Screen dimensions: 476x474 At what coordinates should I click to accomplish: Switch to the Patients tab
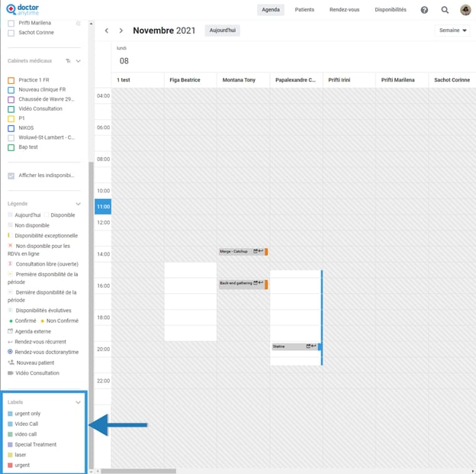click(x=304, y=10)
